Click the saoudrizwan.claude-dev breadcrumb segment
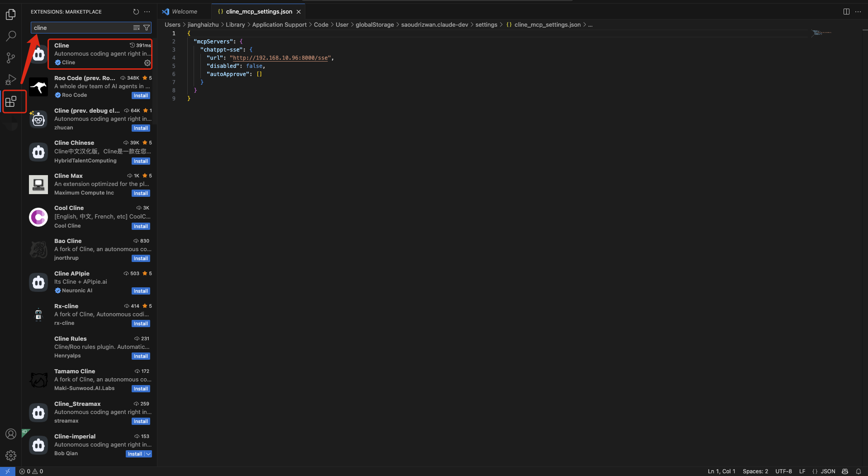 tap(434, 24)
